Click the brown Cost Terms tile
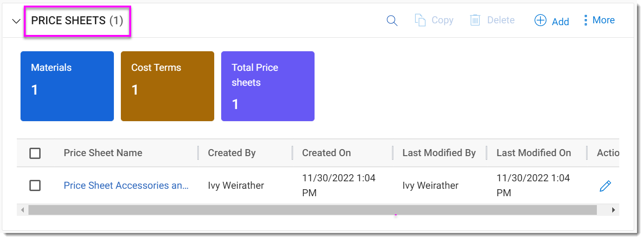 coord(168,86)
